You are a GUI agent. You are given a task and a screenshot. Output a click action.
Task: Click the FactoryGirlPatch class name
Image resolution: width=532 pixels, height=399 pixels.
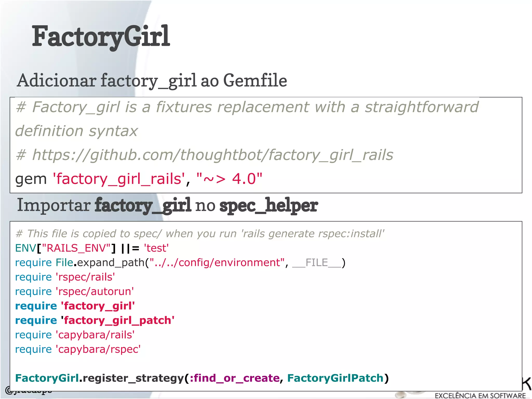point(335,378)
